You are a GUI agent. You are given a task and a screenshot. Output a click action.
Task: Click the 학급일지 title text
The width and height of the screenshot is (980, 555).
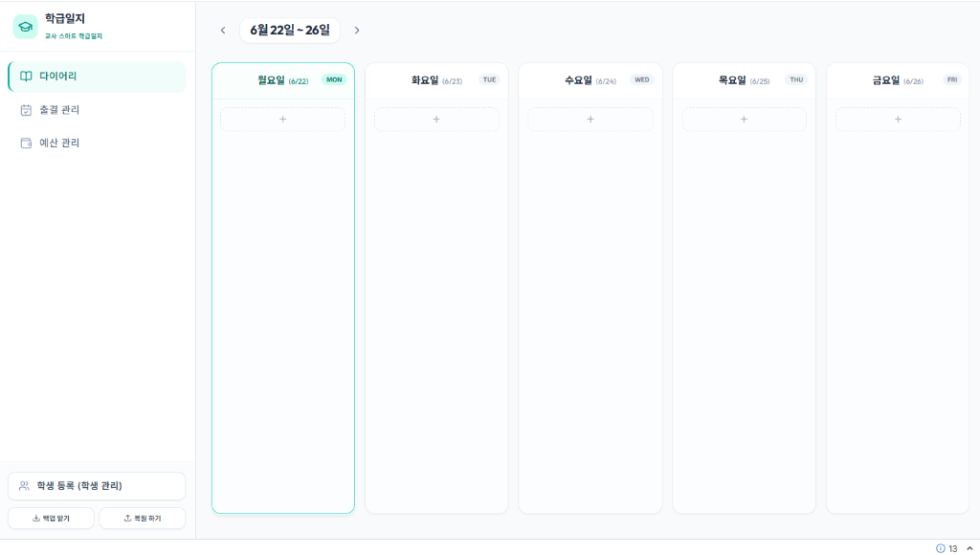tap(65, 19)
